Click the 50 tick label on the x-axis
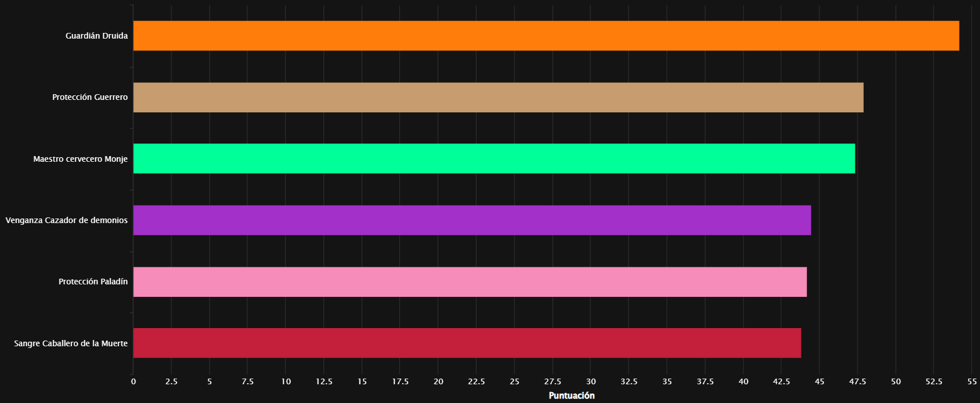Viewport: 980px width, 403px height. pyautogui.click(x=895, y=381)
